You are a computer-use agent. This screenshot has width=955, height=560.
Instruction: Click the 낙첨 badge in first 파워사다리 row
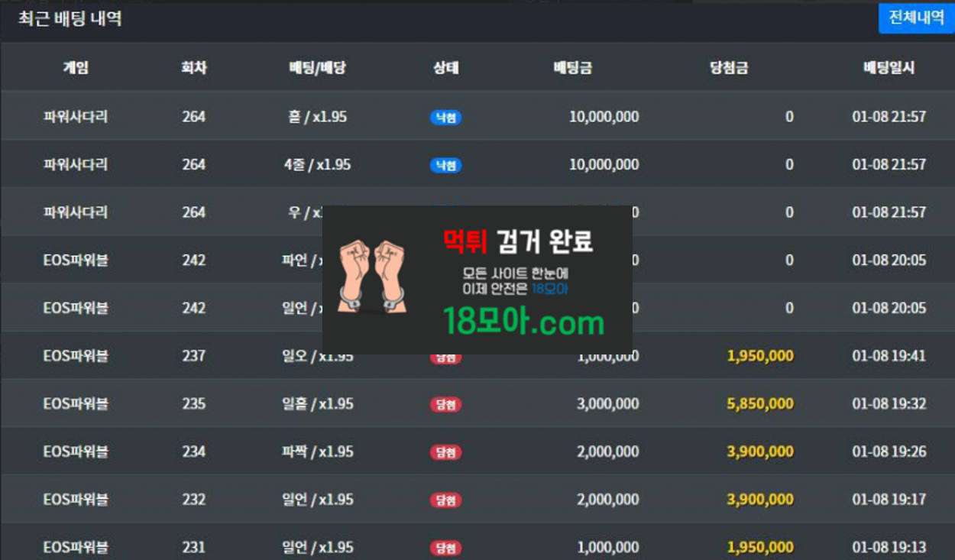pyautogui.click(x=445, y=118)
